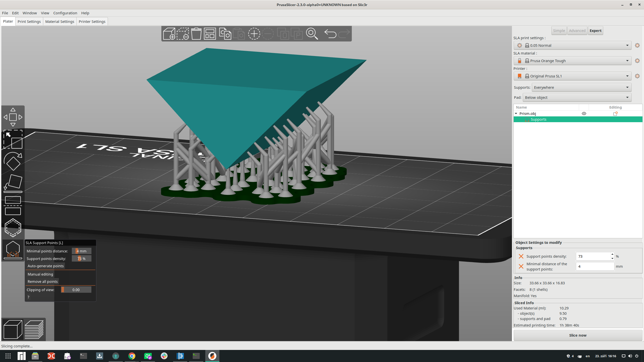Activate the Place on face tool
644x362 pixels.
pyautogui.click(x=13, y=183)
